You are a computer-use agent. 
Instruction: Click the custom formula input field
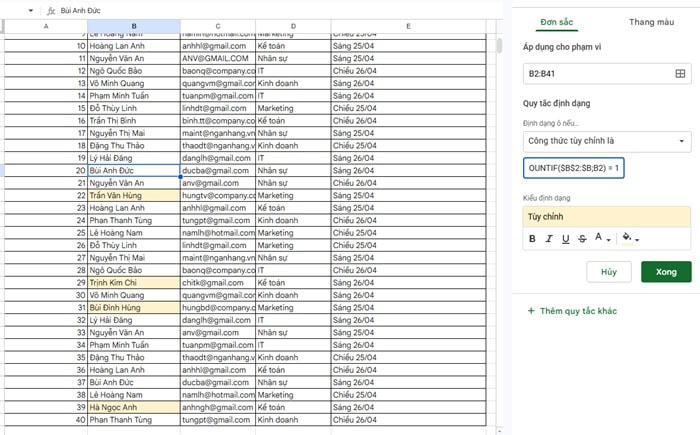(574, 169)
